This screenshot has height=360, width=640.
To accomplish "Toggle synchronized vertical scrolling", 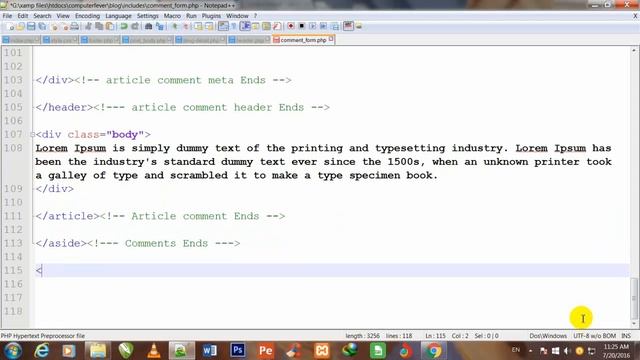I will coord(198,26).
